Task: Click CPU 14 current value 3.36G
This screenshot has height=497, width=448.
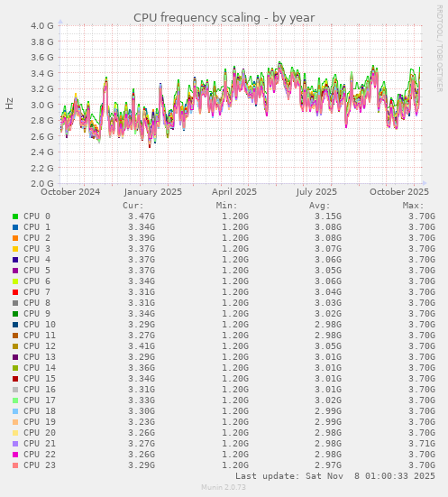Action: coord(142,368)
